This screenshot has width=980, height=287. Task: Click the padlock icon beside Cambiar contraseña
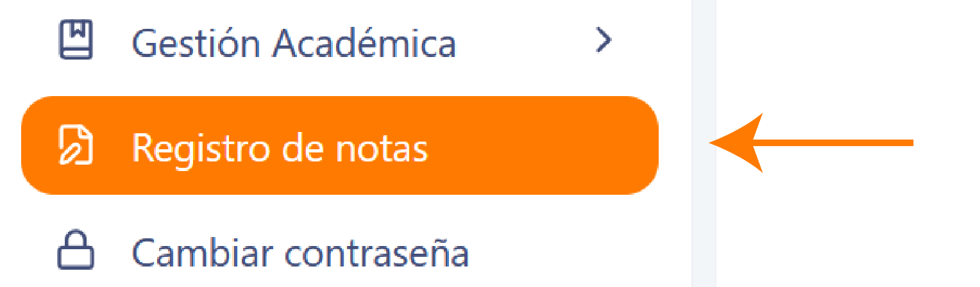76,250
